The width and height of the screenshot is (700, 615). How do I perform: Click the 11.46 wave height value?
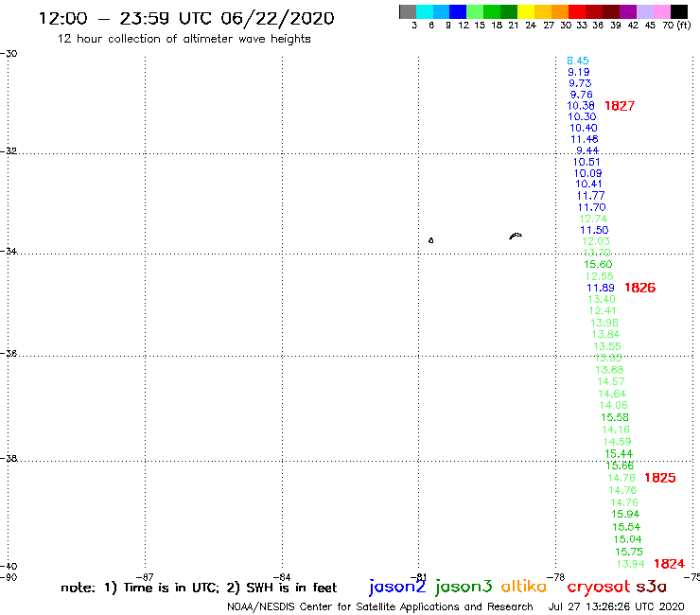[x=585, y=139]
